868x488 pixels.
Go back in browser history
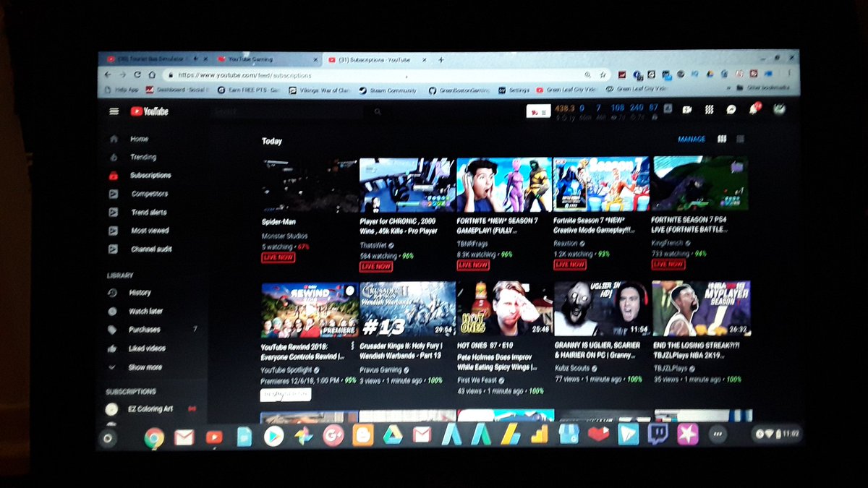(x=108, y=74)
